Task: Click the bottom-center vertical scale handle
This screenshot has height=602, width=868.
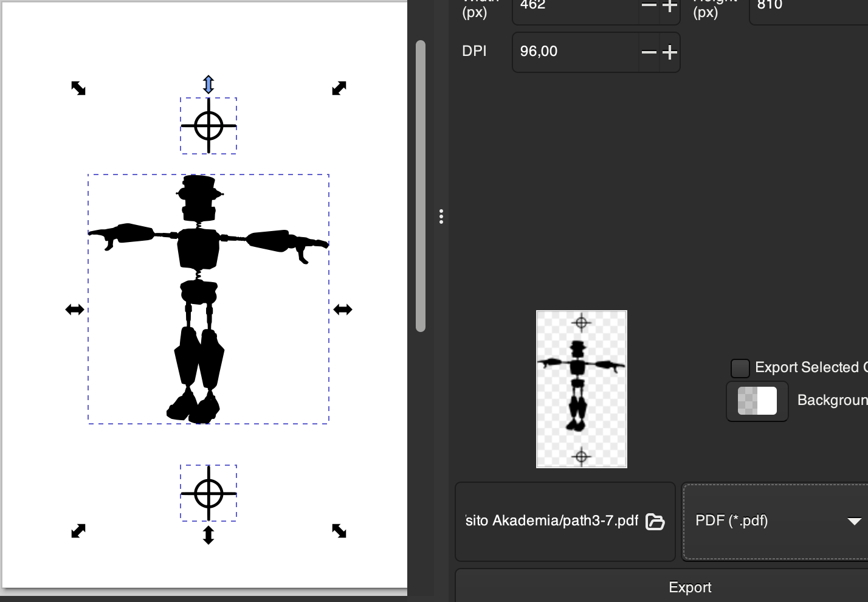Action: [x=208, y=535]
